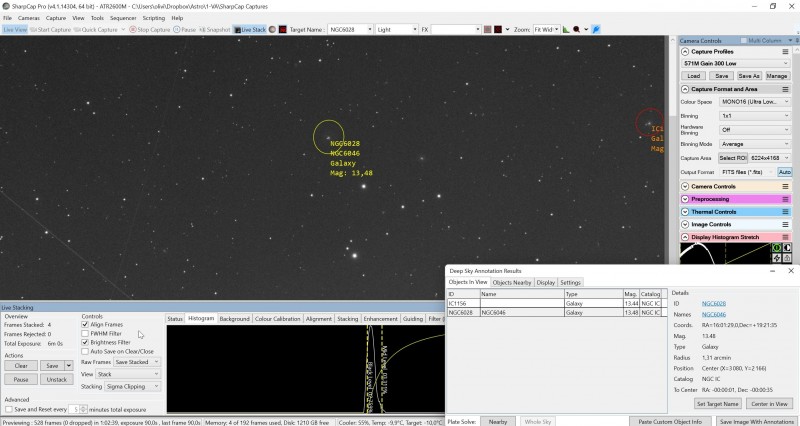Open the green histogram icon in toolbar
This screenshot has width=800, height=426.
tap(566, 30)
